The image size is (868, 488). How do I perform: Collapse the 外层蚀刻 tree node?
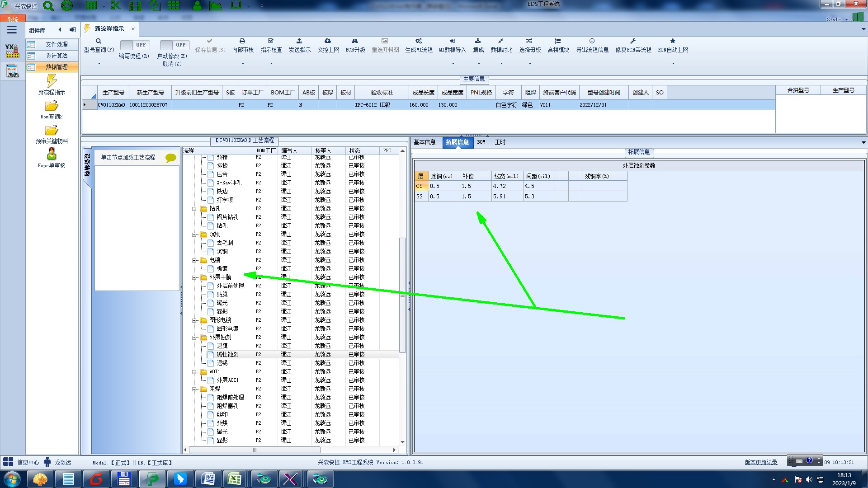(x=194, y=338)
